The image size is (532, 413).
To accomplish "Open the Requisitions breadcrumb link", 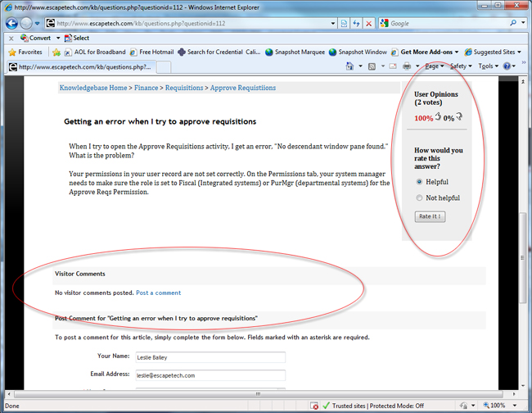I will [184, 88].
